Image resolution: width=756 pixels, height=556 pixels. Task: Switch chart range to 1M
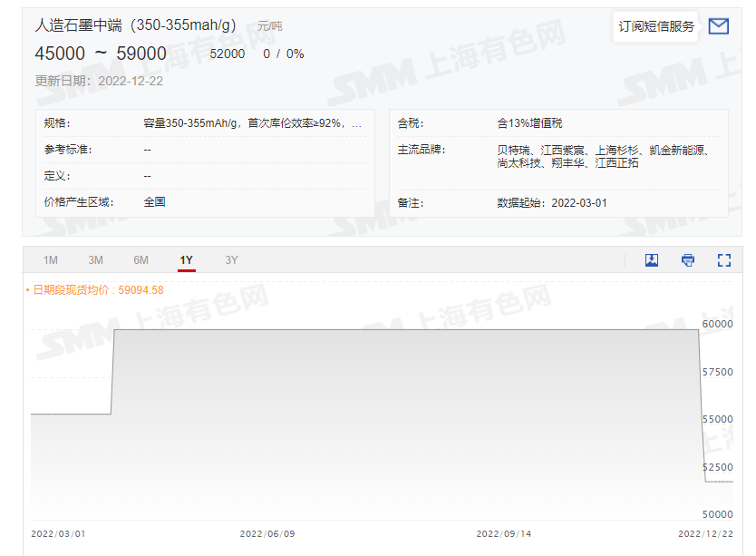51,260
